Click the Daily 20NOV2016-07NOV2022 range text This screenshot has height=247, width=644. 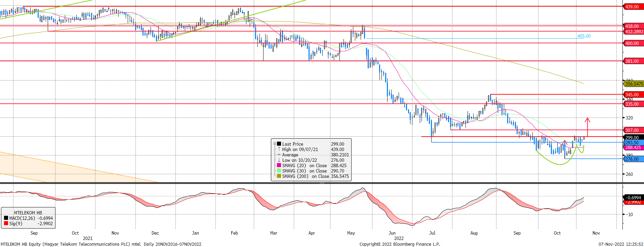pos(172,244)
